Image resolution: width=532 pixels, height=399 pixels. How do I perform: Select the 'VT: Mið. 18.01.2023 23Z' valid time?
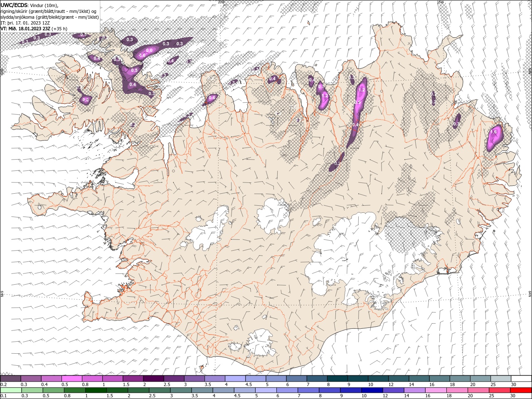point(26,29)
